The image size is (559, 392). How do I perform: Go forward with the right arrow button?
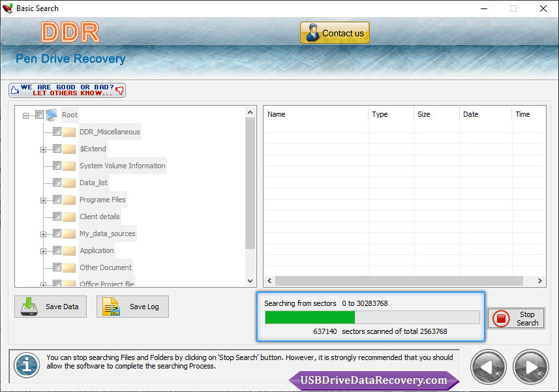pyautogui.click(x=531, y=367)
